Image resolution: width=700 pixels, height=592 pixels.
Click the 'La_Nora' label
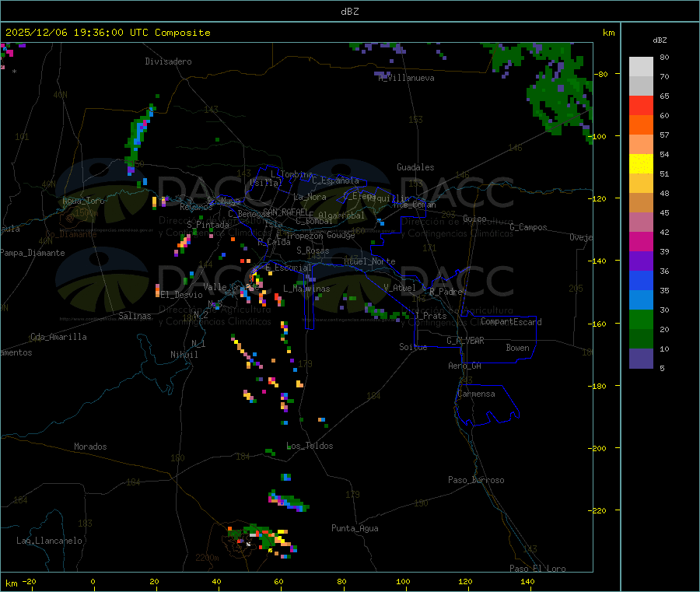310,197
